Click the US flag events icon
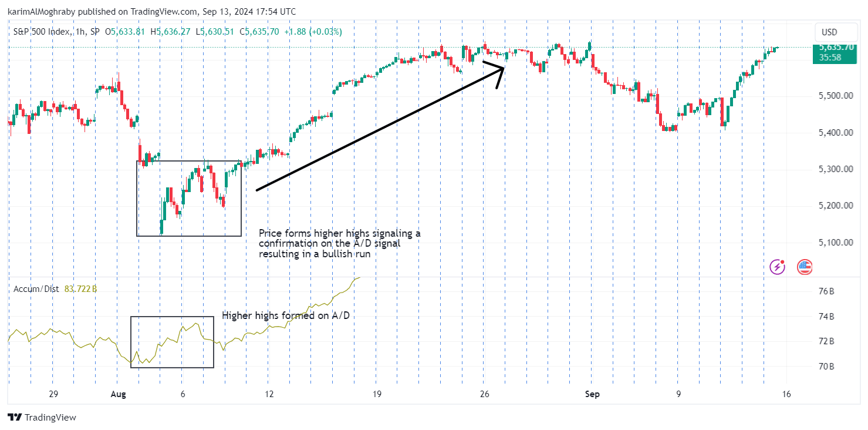Screen dimensions: 868x430 click(805, 267)
